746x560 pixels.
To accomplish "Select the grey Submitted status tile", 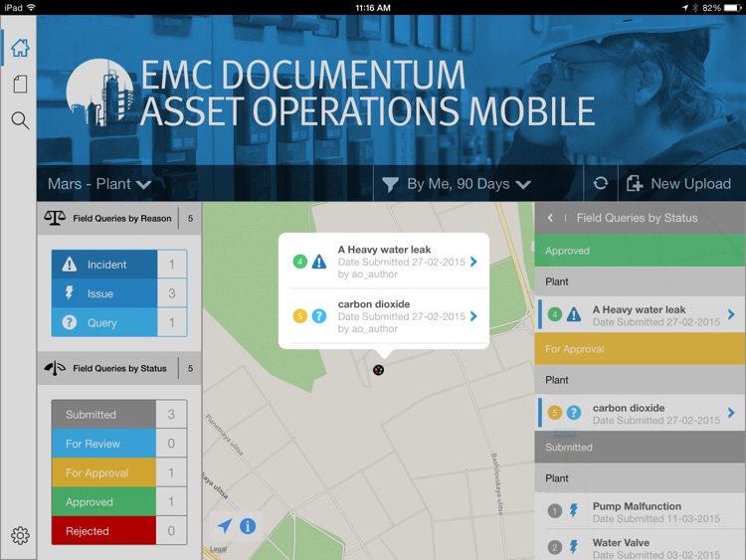I will 103,415.
